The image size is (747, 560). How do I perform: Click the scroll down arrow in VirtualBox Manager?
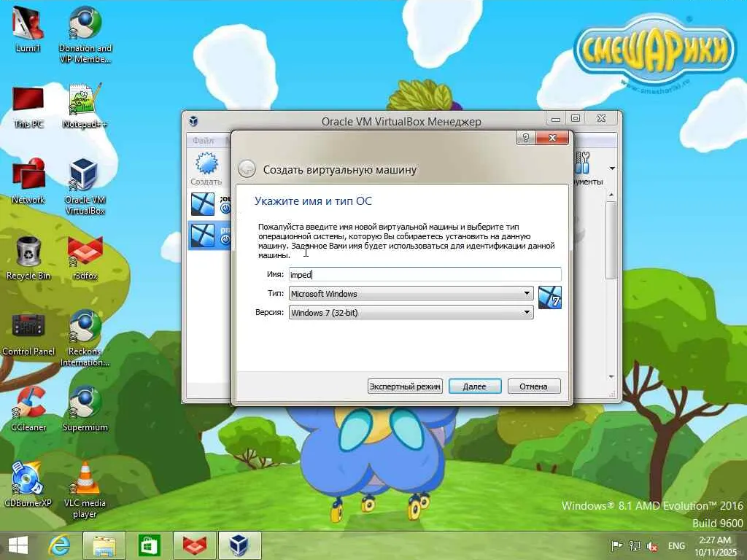611,377
